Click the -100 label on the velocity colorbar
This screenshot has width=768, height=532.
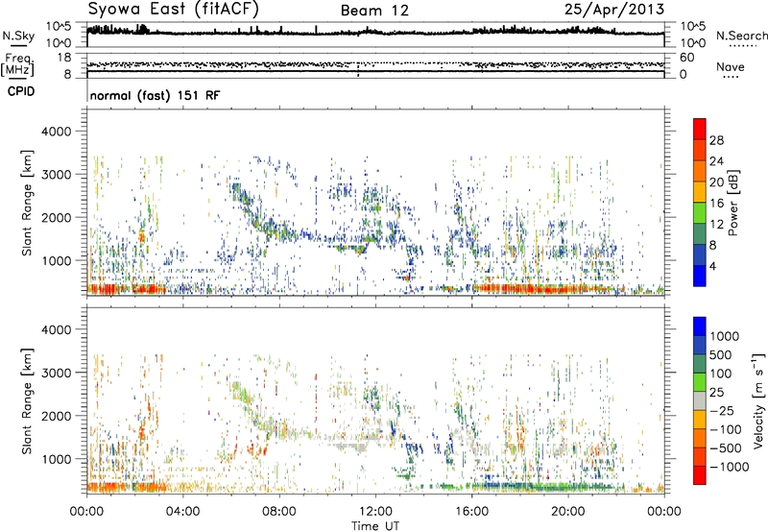(726, 429)
